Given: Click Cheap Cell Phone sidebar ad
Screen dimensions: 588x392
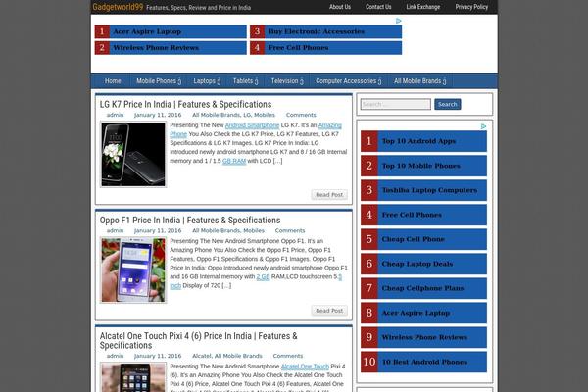Looking at the screenshot, I should [423, 239].
